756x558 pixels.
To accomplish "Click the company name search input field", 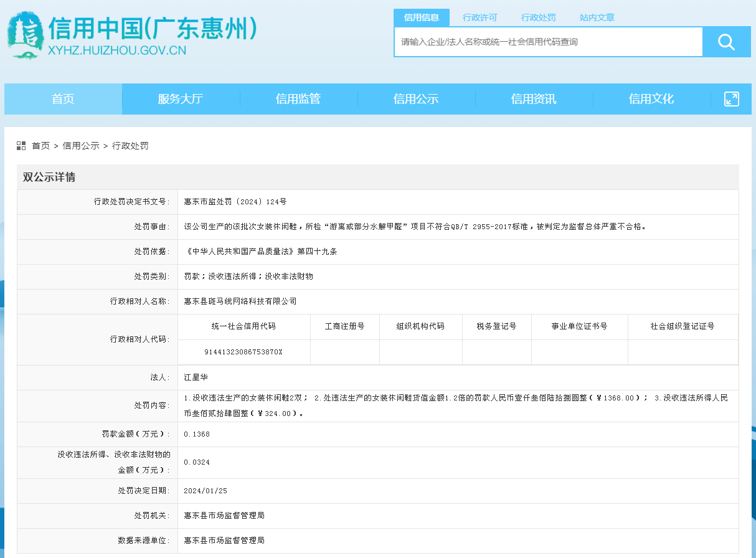I will coord(549,42).
